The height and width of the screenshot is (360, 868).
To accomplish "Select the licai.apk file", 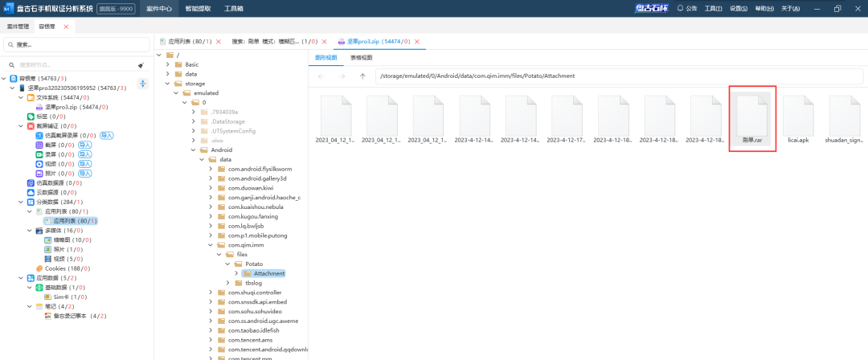I will coord(798,120).
